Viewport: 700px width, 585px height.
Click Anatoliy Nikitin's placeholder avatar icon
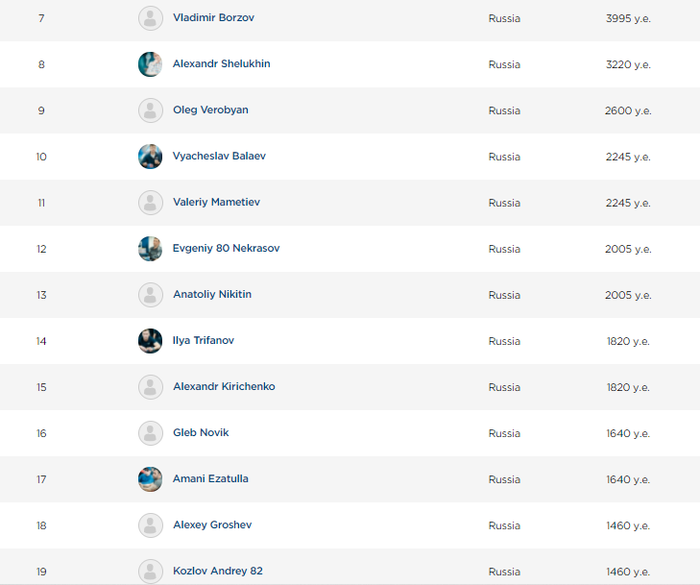point(150,295)
